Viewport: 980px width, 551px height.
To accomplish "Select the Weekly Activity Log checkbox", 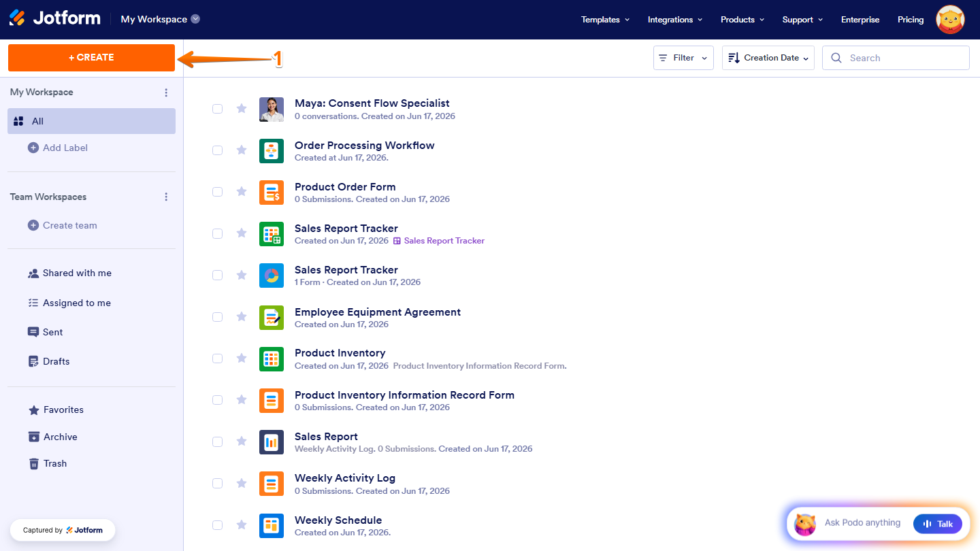I will (x=217, y=484).
